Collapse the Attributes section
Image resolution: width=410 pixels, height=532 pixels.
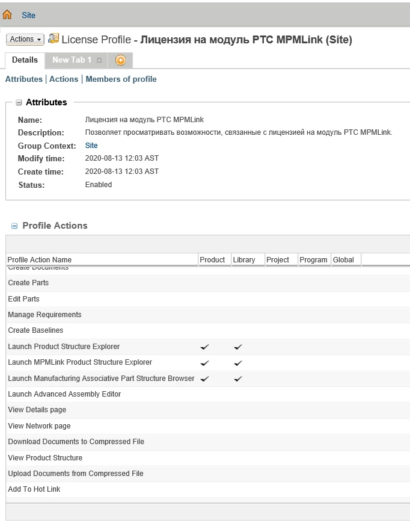19,102
